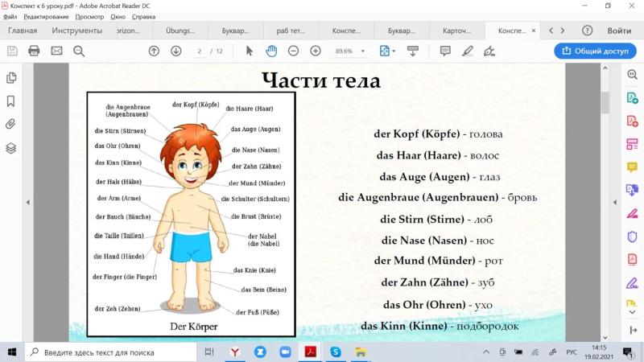Click the page number input field
Screen dimensions: 644x362
[200, 51]
